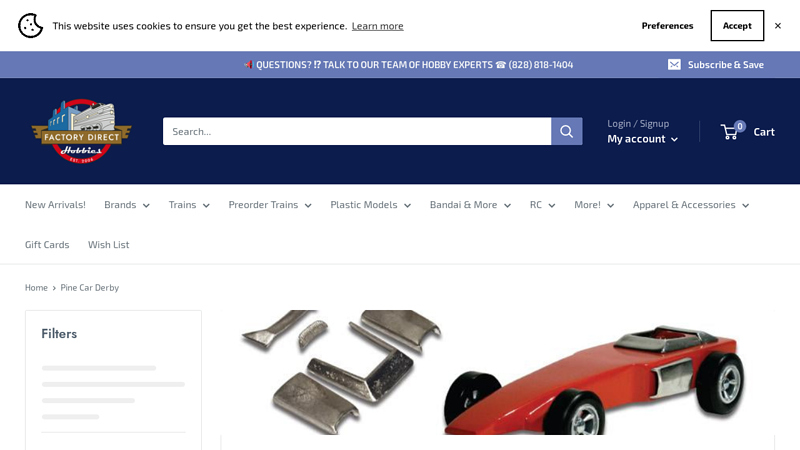Open the shopping cart icon
Screen dimensions: 800x450
730,132
